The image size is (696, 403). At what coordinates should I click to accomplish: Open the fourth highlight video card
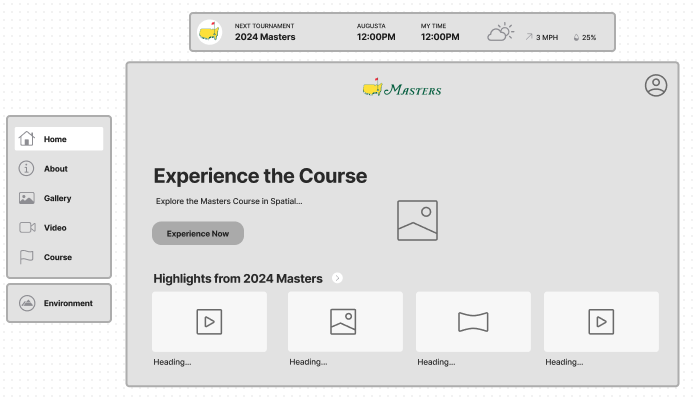601,322
